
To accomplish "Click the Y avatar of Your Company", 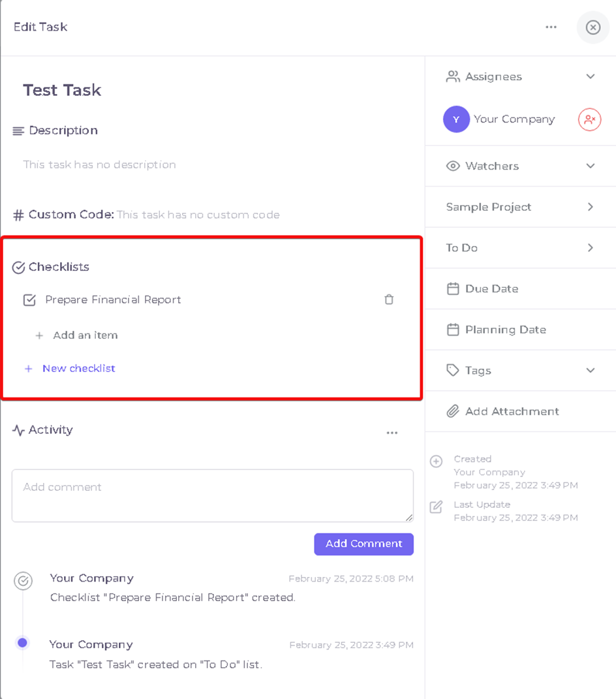I will (456, 119).
